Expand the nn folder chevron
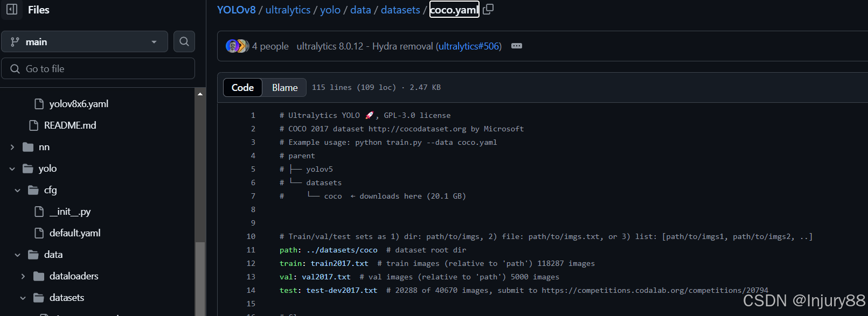 click(12, 147)
